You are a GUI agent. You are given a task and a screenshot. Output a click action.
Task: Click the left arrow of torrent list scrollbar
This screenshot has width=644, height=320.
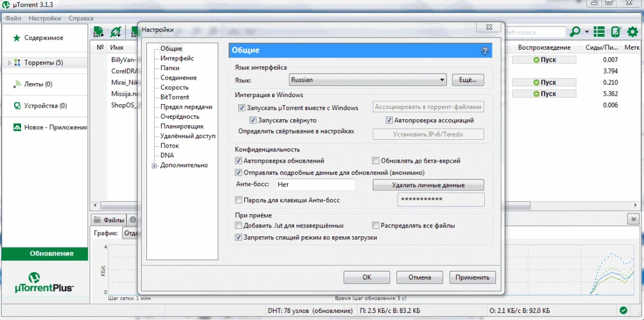point(95,205)
